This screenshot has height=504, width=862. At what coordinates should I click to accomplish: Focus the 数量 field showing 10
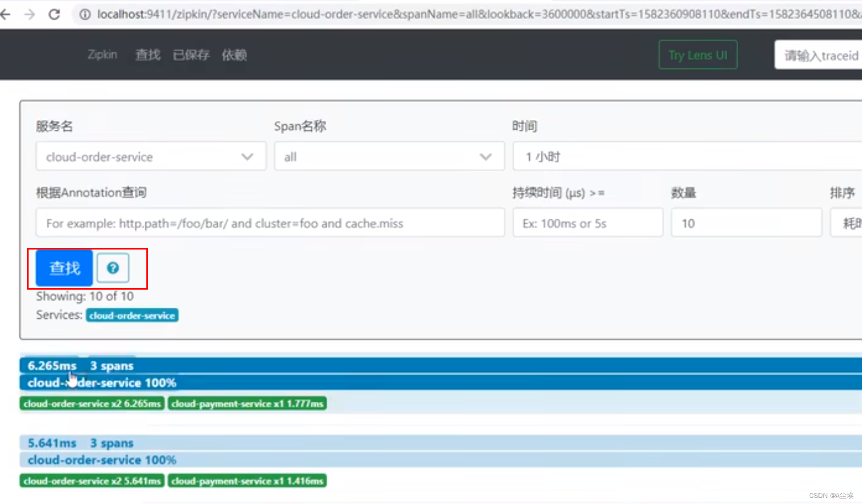tap(746, 223)
